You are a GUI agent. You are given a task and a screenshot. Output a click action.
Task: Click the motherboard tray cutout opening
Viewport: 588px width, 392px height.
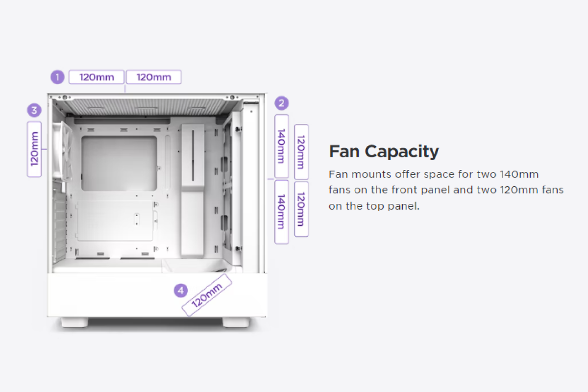pos(119,163)
